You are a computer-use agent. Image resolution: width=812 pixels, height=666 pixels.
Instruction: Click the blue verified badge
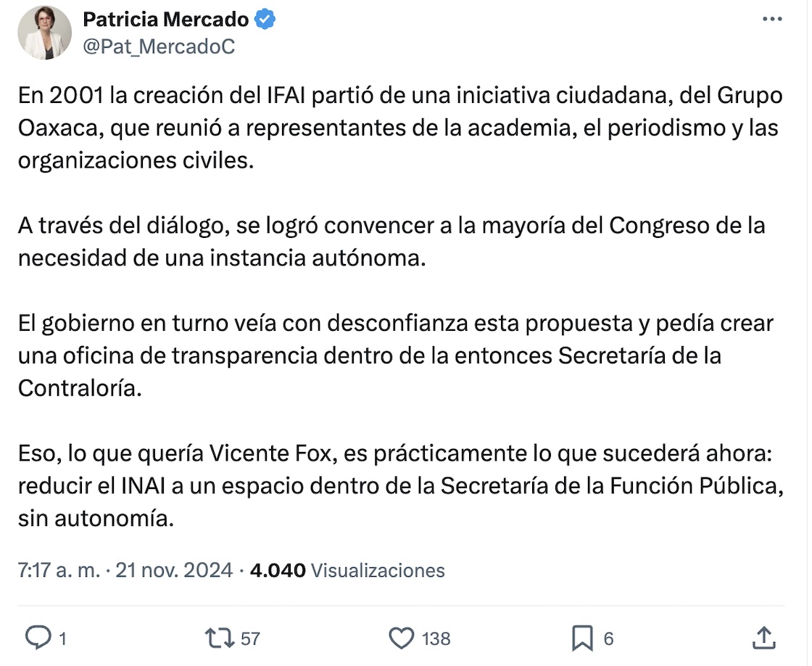click(x=266, y=20)
